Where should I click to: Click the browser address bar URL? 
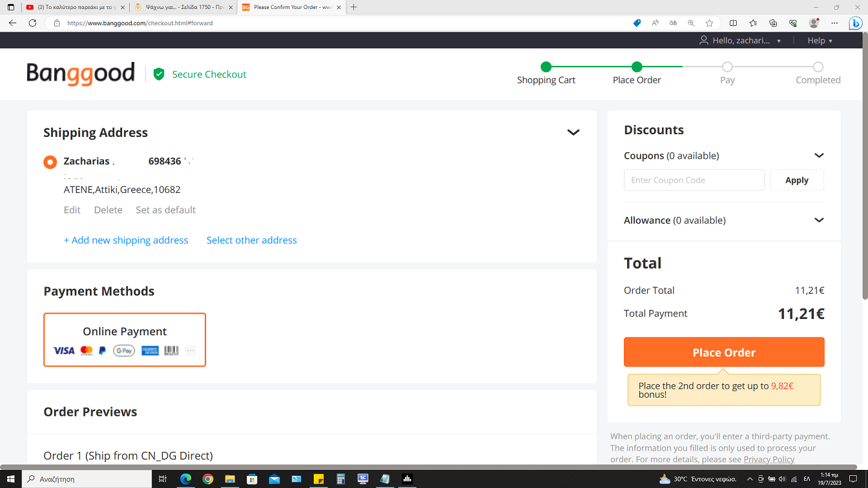[140, 23]
